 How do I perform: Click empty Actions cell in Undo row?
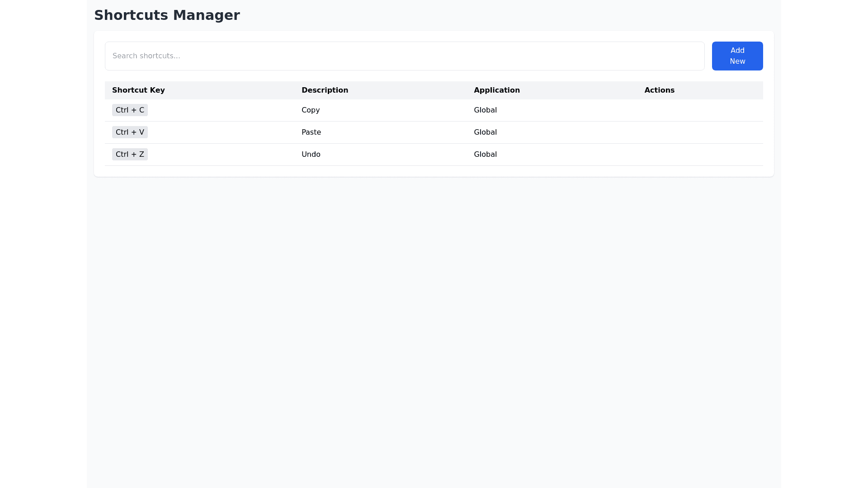700,155
